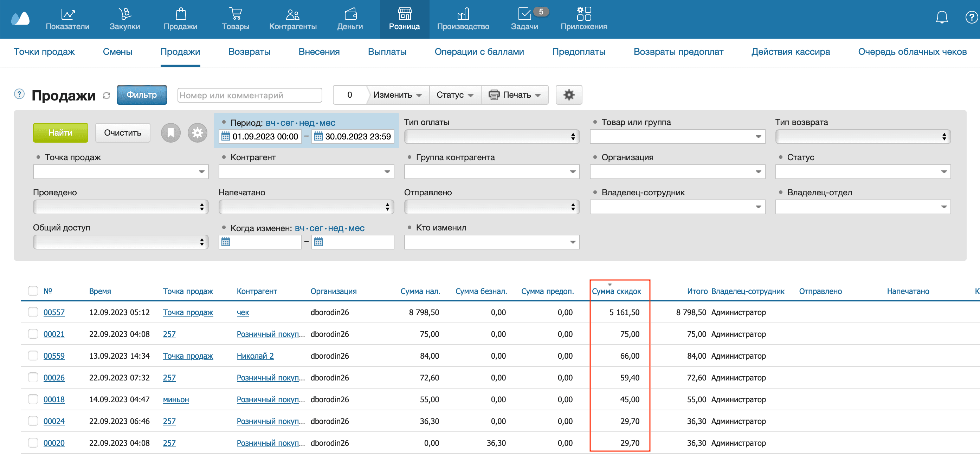This screenshot has height=456, width=980.
Task: Click the Номер или комментарий search field
Action: coord(250,95)
